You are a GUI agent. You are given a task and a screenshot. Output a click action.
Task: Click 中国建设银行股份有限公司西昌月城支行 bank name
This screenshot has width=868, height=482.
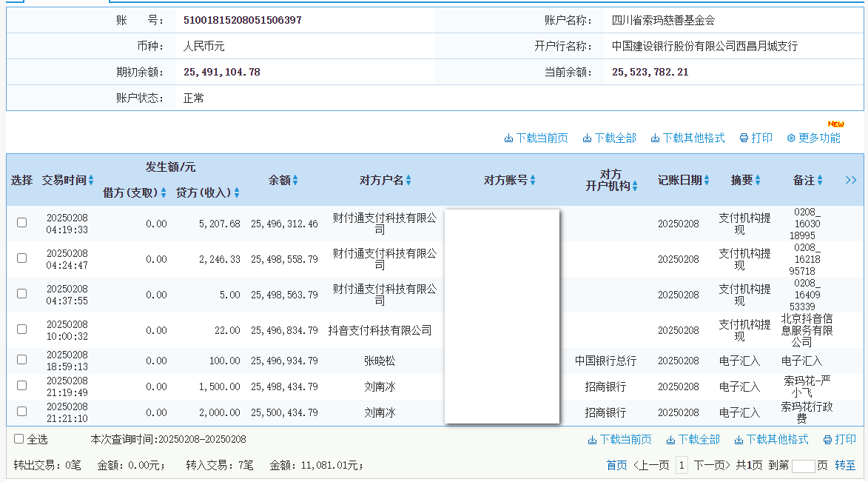(x=704, y=46)
